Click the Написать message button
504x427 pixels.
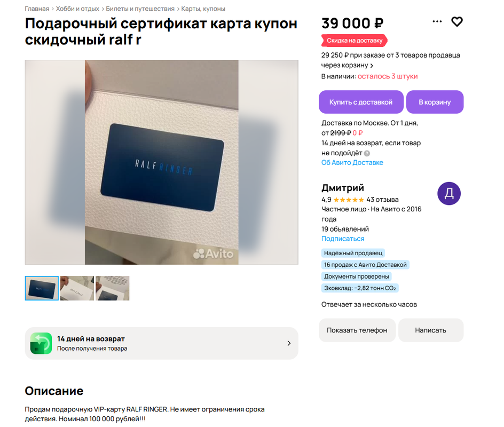[431, 330]
